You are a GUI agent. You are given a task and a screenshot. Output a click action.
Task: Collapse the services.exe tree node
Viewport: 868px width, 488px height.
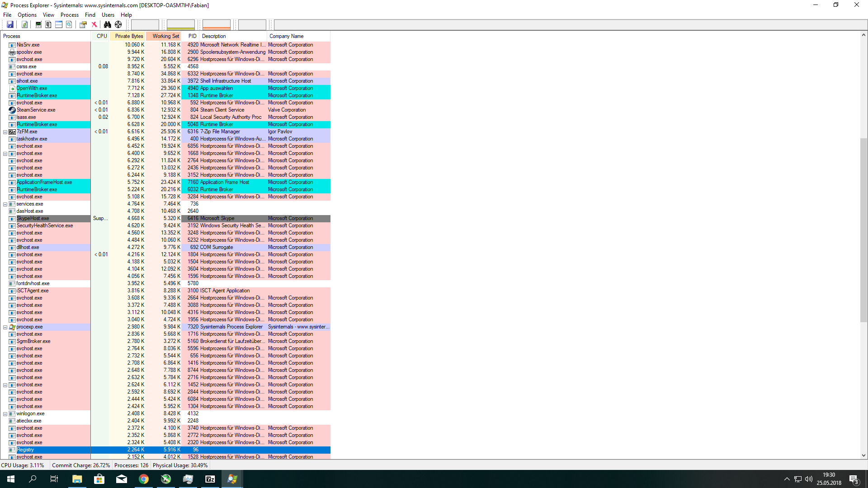[x=5, y=204]
